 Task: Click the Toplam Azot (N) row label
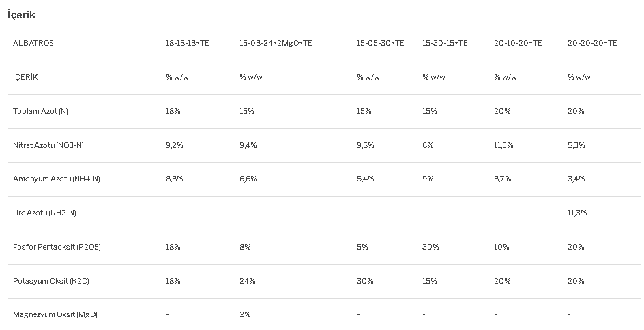click(x=40, y=111)
